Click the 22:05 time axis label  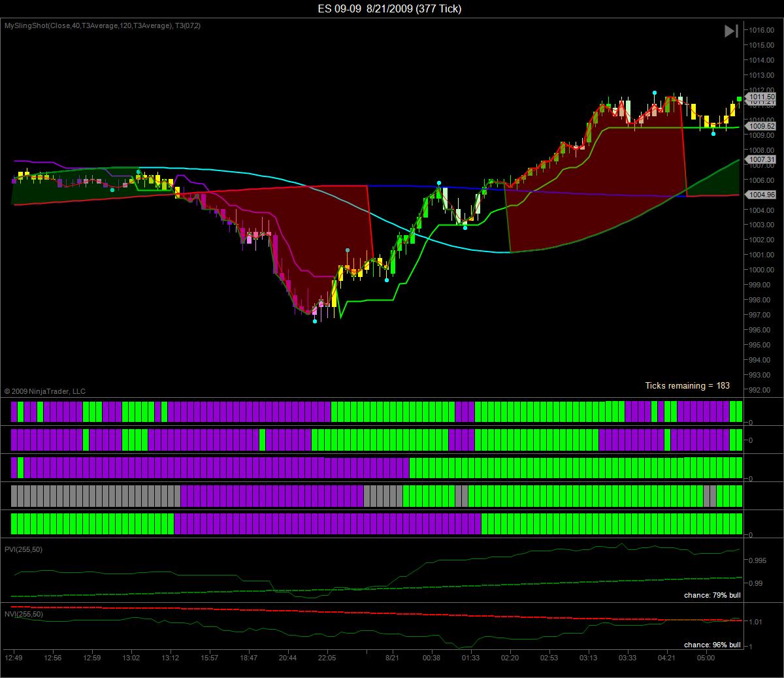click(327, 658)
